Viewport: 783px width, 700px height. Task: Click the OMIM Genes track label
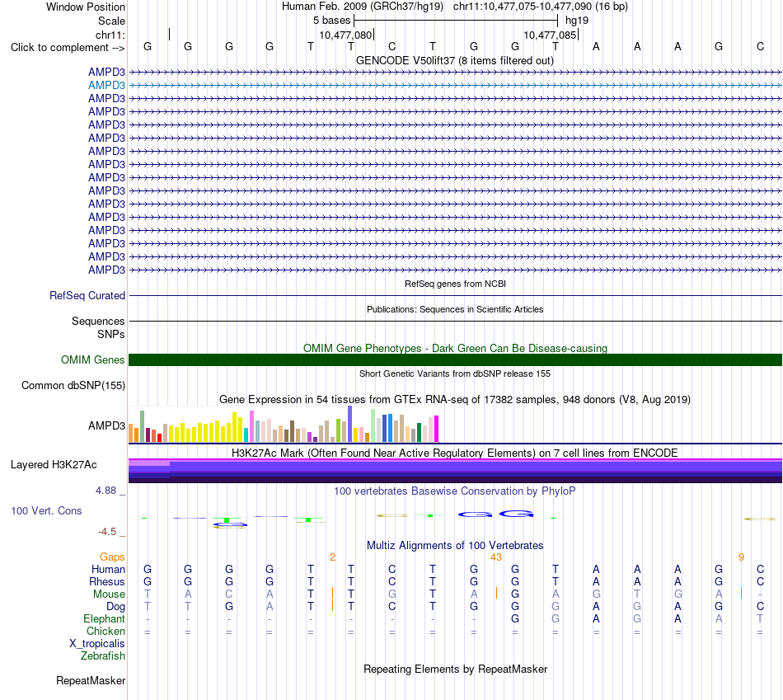tap(92, 359)
